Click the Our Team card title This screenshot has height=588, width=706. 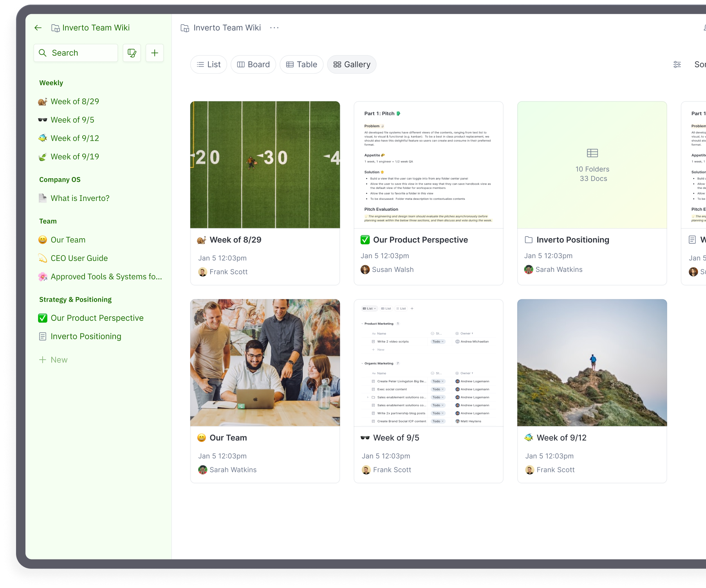(228, 438)
